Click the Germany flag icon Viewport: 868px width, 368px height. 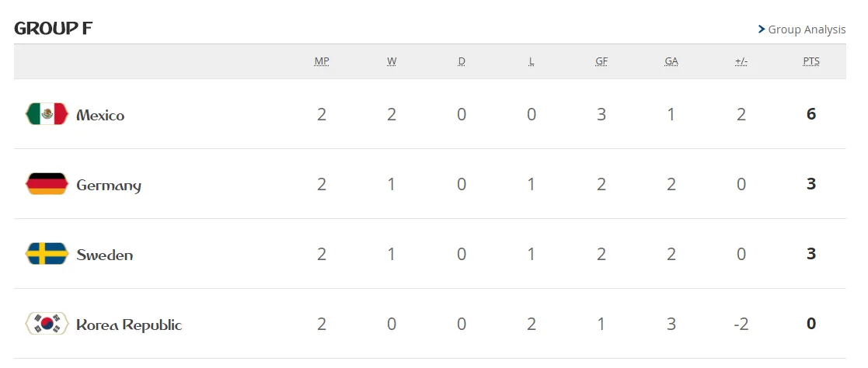[47, 184]
